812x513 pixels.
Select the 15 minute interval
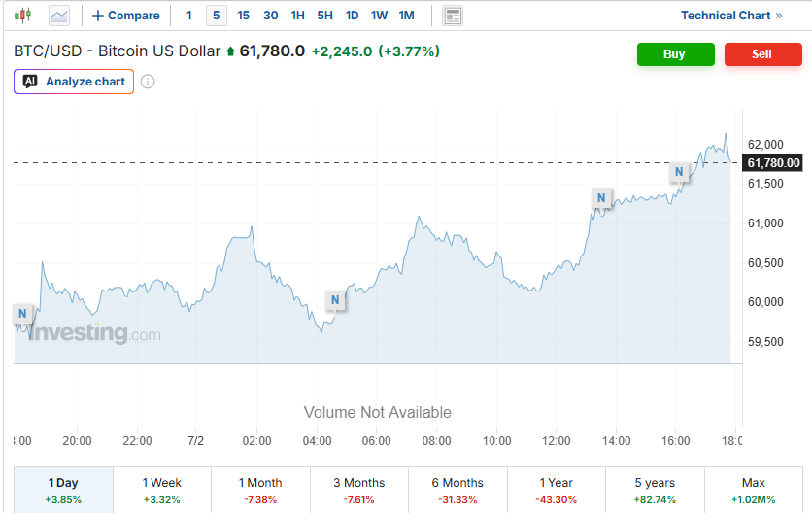pos(244,16)
